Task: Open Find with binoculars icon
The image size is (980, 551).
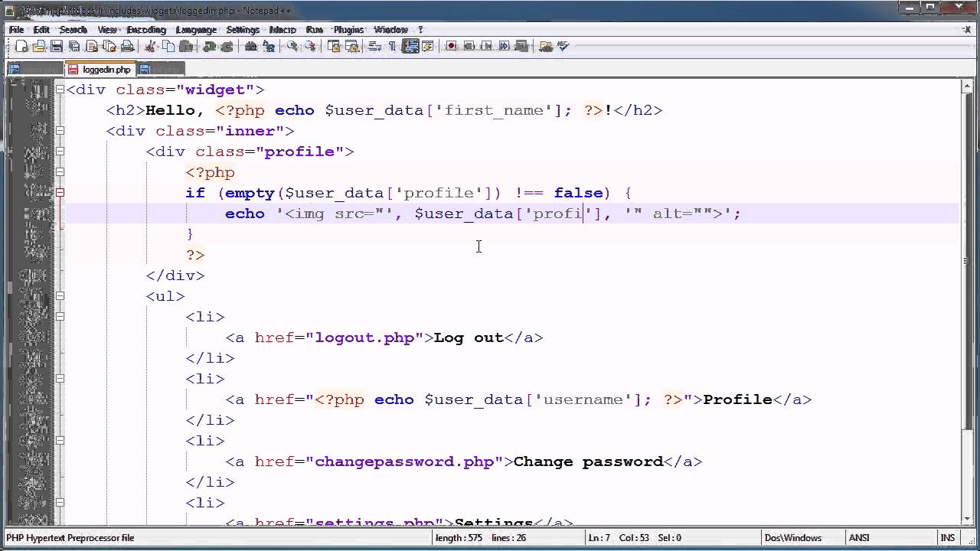Action: pyautogui.click(x=250, y=47)
